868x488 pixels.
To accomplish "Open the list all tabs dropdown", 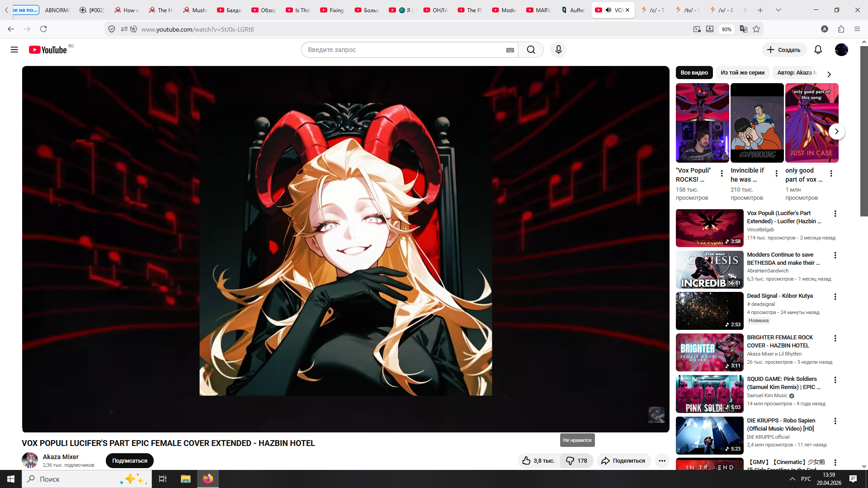I will point(778,10).
